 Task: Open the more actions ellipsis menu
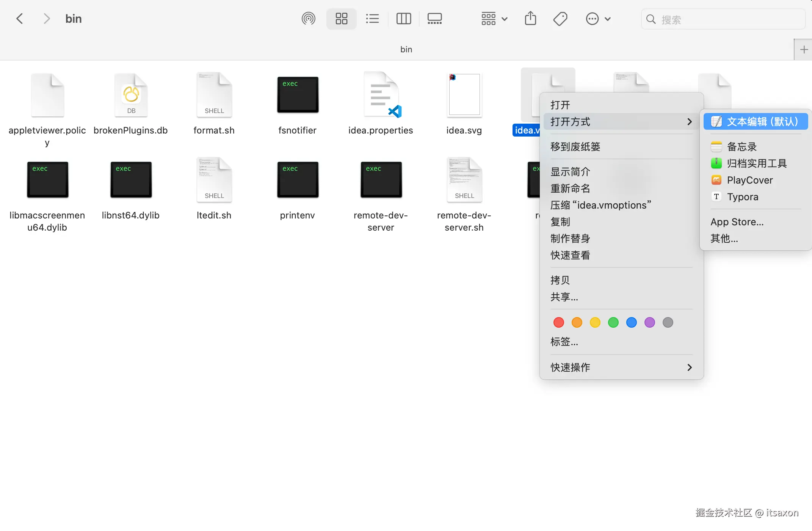coord(598,19)
